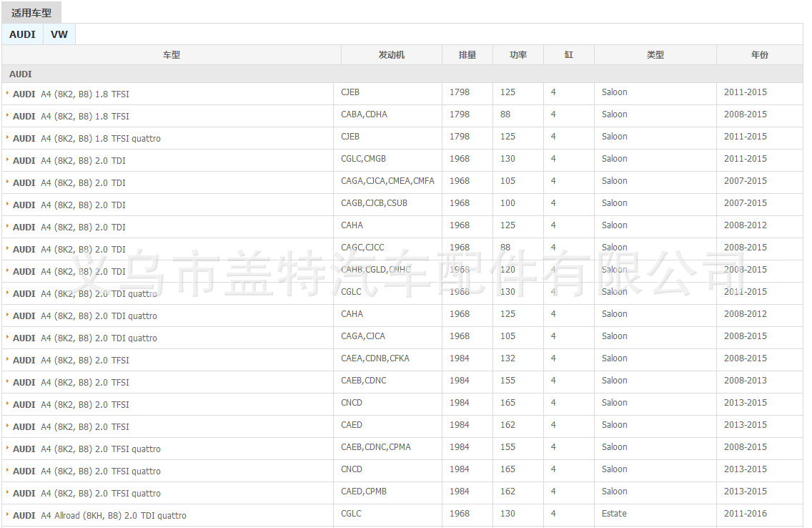The width and height of the screenshot is (812, 528).
Task: Click the 功率 column header
Action: point(518,55)
